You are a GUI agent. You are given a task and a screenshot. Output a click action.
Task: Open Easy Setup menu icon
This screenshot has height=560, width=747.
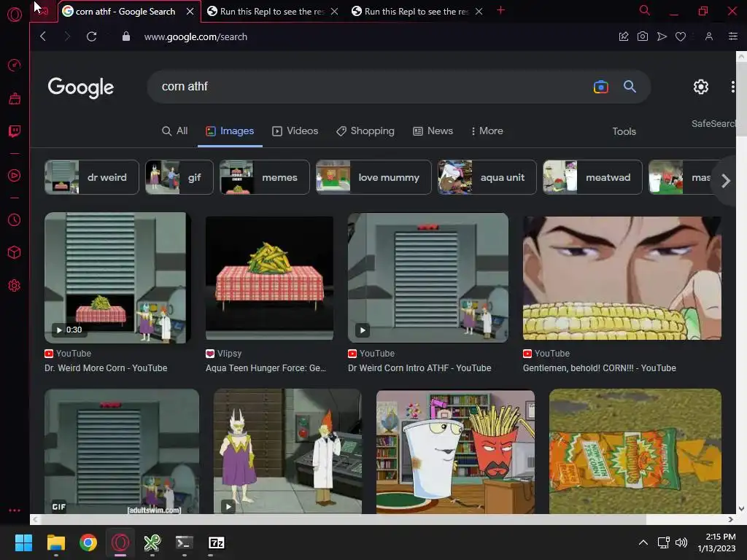coord(732,36)
